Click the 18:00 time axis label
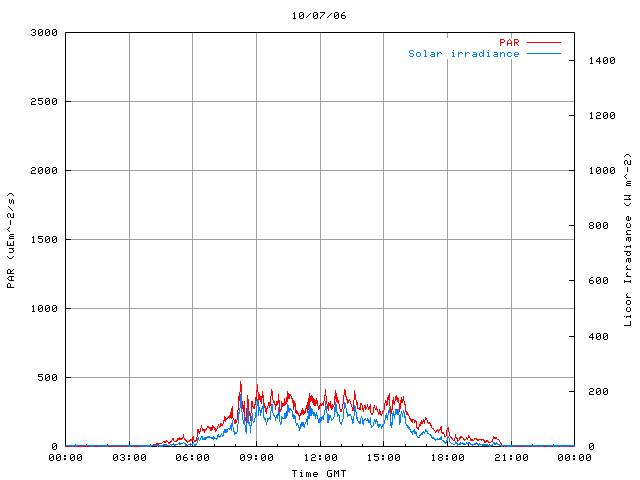This screenshot has height=480, width=640. coord(447,458)
